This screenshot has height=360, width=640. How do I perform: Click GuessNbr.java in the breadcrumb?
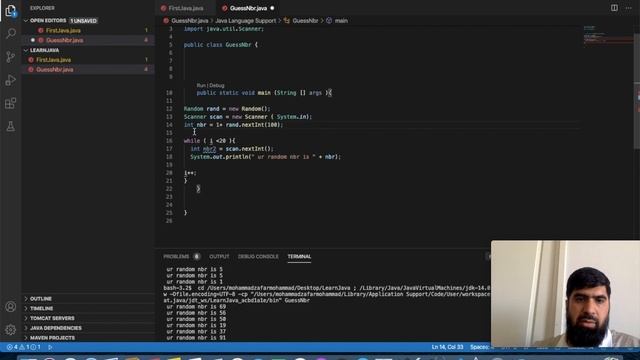point(189,21)
